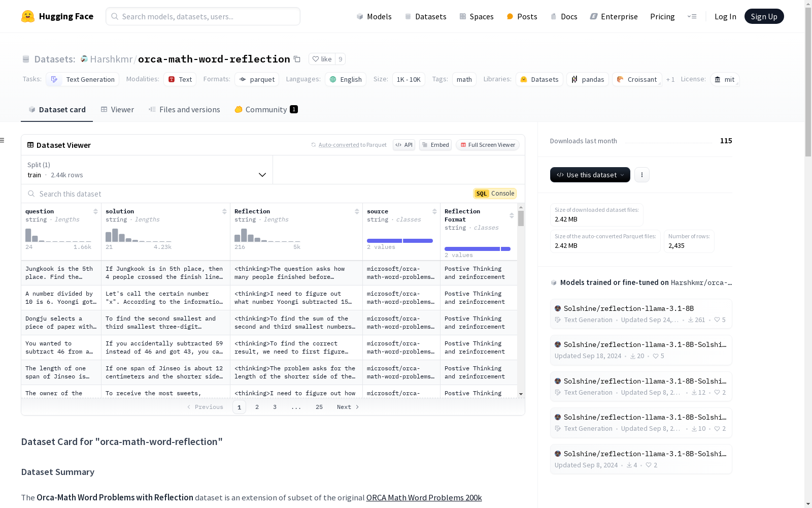Open the SQL Console
812x508 pixels.
click(x=495, y=194)
